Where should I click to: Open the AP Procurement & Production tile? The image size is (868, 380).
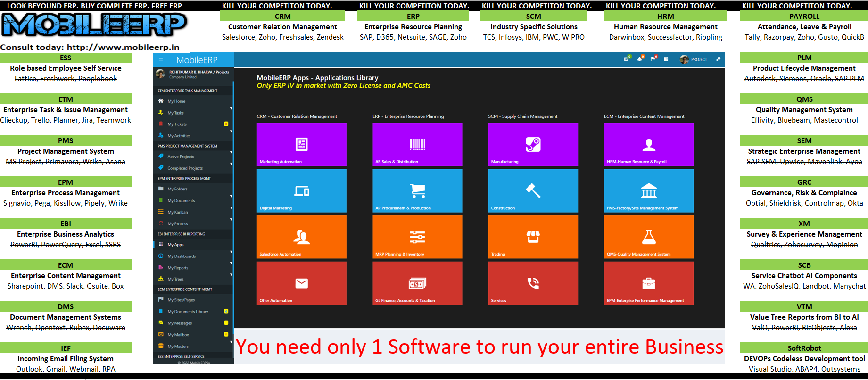[x=417, y=190]
